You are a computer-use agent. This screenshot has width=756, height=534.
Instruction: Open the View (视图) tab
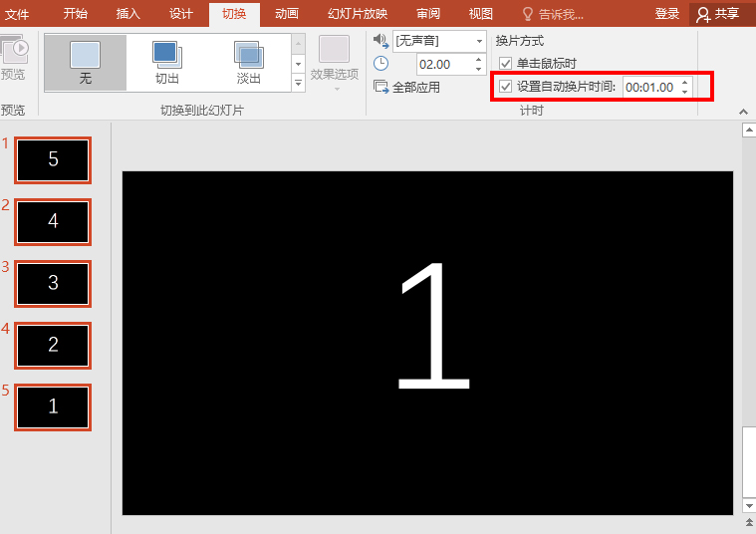[x=481, y=14]
